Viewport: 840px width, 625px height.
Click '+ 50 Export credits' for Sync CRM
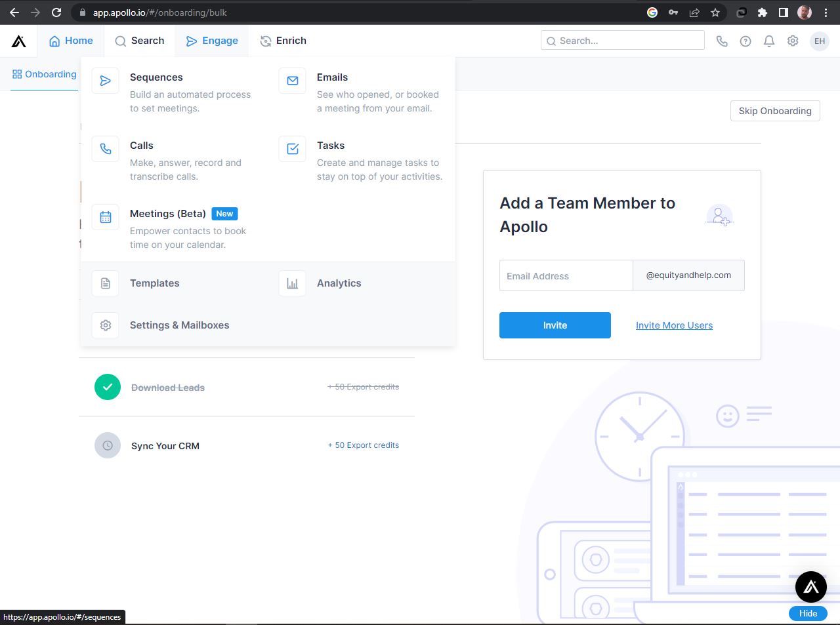[x=364, y=445]
